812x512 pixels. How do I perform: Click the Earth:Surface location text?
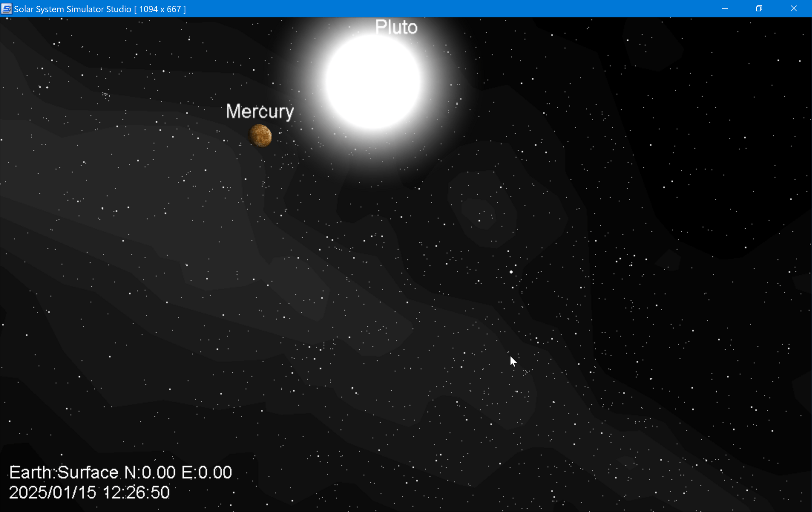[64, 473]
